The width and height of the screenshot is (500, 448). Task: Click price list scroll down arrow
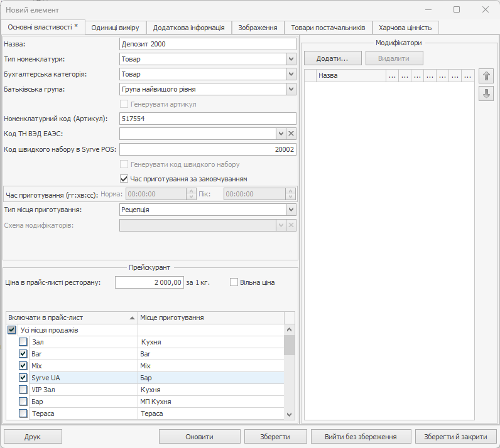289,415
